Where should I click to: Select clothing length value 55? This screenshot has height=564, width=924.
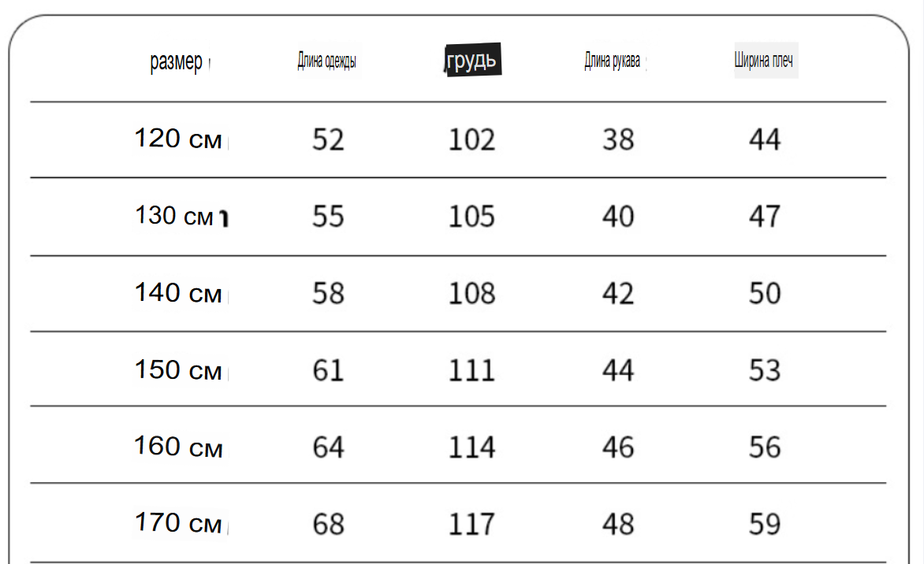point(328,217)
